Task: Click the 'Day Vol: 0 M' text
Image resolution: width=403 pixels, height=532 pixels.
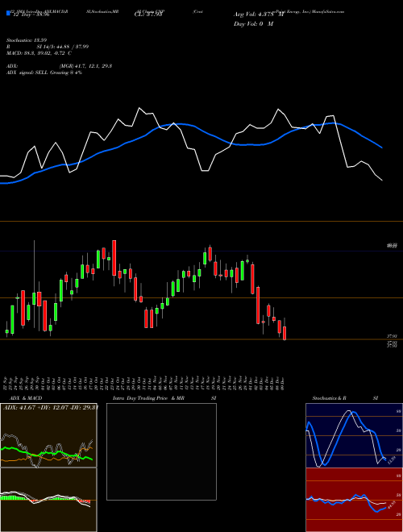Action: [253, 24]
